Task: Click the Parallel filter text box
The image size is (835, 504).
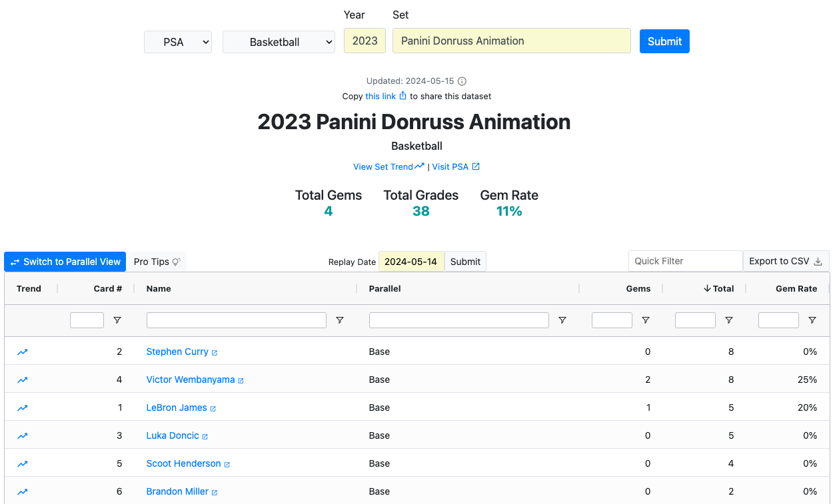Action: [459, 320]
